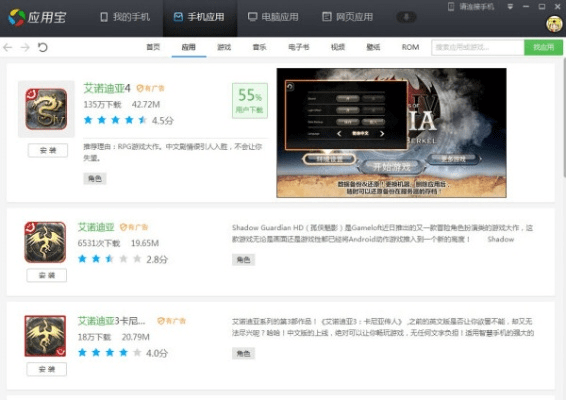Select the ROM navigation item
Screen dimensions: 566x400
click(x=410, y=47)
